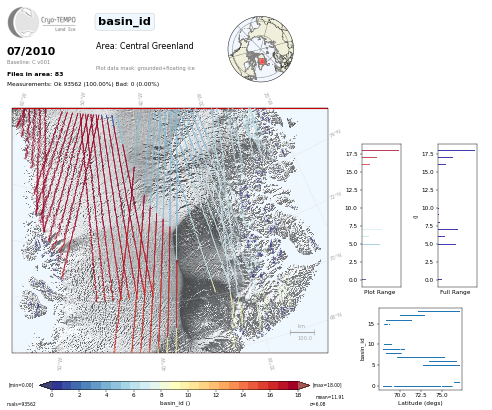Click the Arctic globe locator inset
This screenshot has height=410, width=492.
click(x=261, y=49)
